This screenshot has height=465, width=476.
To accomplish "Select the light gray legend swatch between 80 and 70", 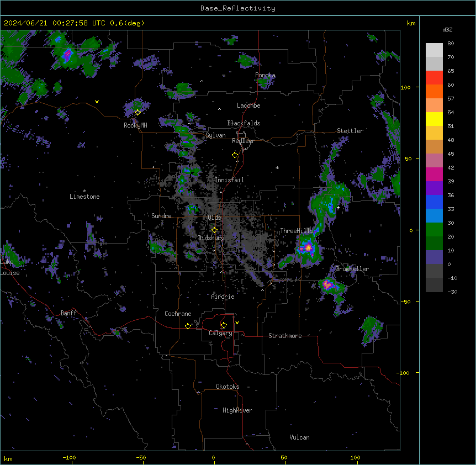I will pyautogui.click(x=434, y=50).
